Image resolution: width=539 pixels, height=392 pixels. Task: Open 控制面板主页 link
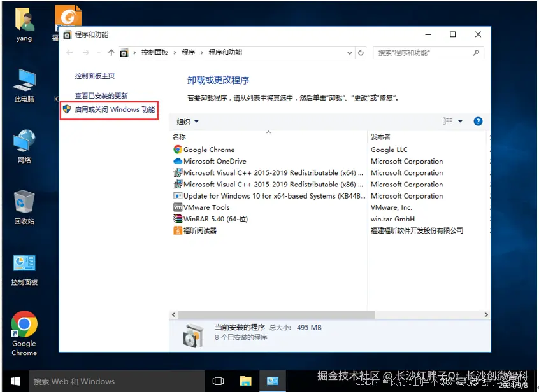click(94, 76)
